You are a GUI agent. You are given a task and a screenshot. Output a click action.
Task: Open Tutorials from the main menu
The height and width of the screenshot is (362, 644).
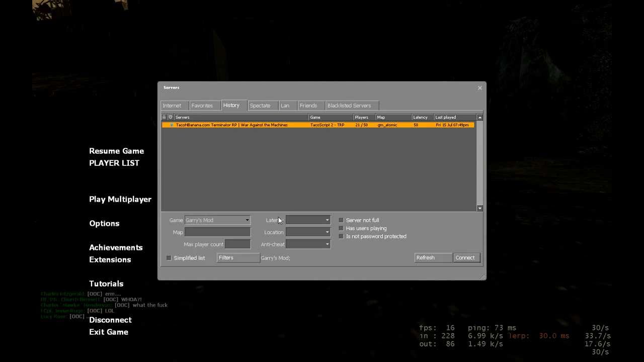click(106, 284)
